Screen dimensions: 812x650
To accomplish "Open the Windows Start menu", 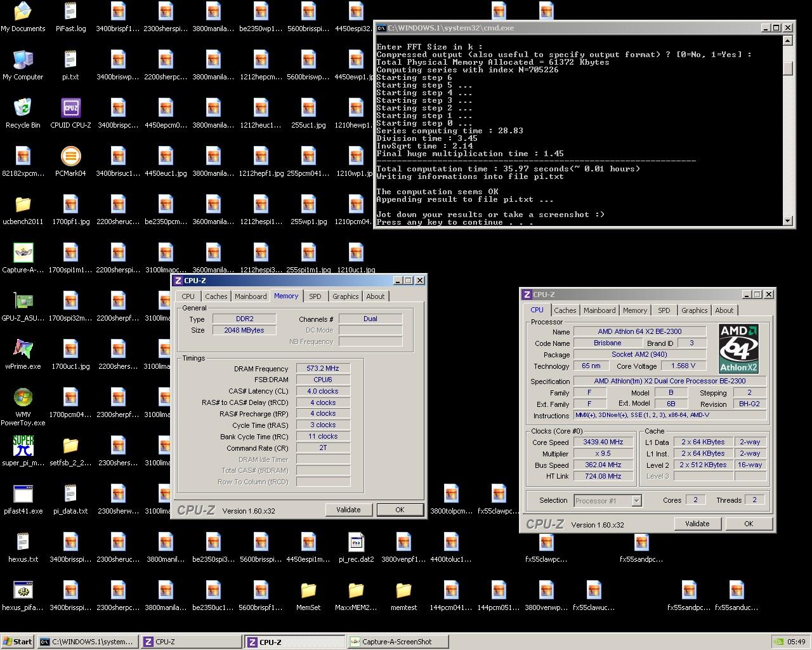I will [18, 642].
